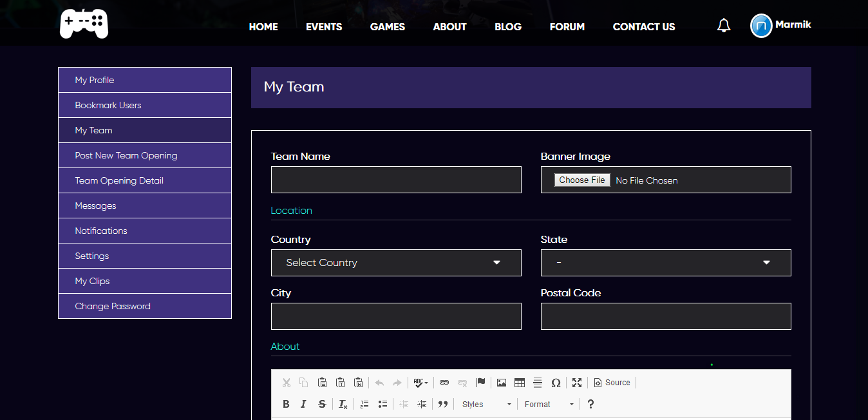The height and width of the screenshot is (420, 868).
Task: Toggle Italic formatting in editor
Action: (303, 404)
